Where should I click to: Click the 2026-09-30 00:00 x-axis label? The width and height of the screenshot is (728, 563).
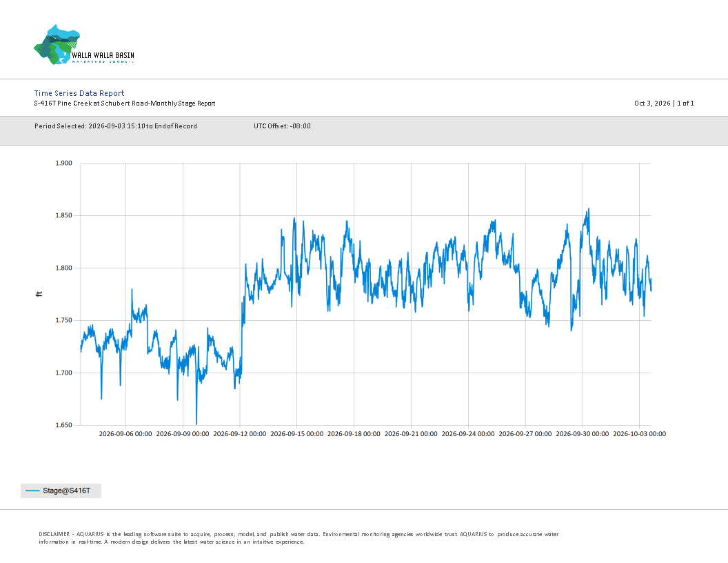(583, 434)
